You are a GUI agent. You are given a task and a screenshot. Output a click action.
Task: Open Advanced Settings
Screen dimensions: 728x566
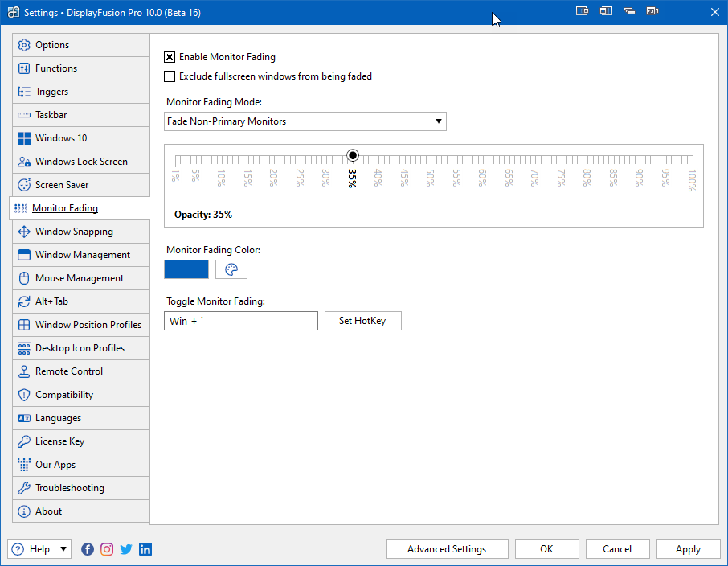tap(447, 549)
